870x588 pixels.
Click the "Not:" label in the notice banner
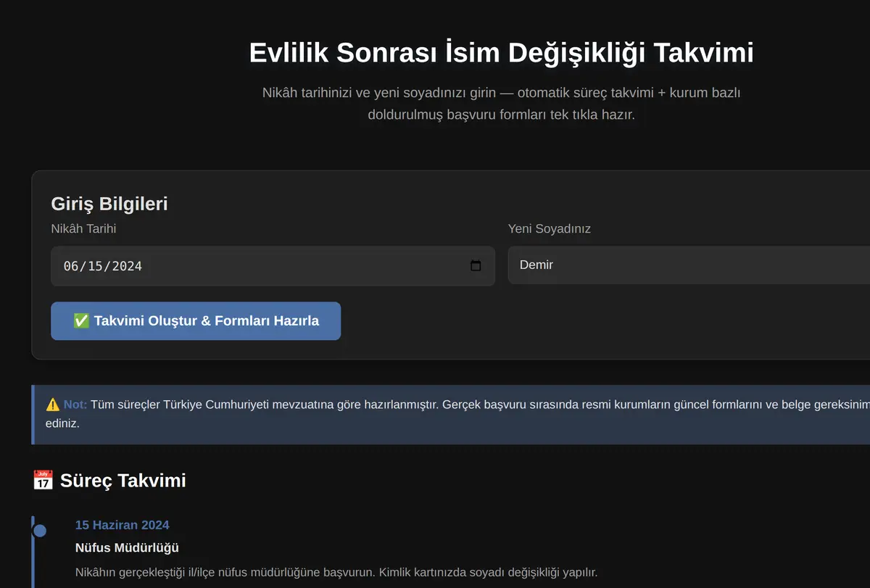[75, 405]
